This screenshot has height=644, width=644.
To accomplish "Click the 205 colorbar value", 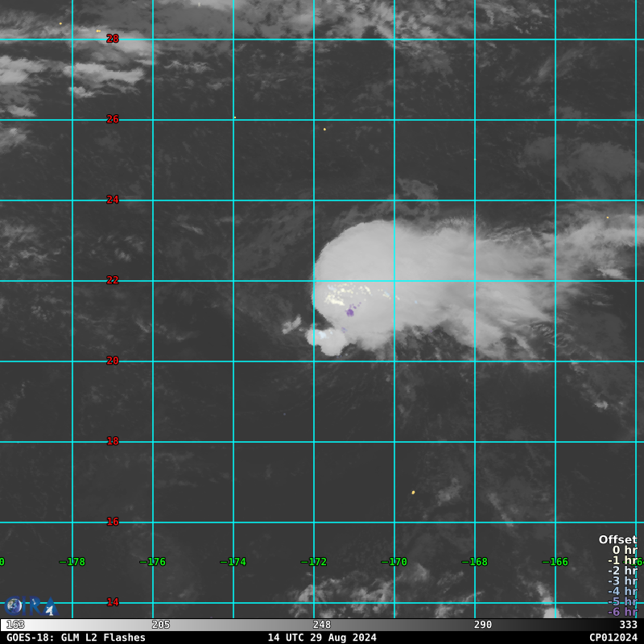I will coord(160,625).
